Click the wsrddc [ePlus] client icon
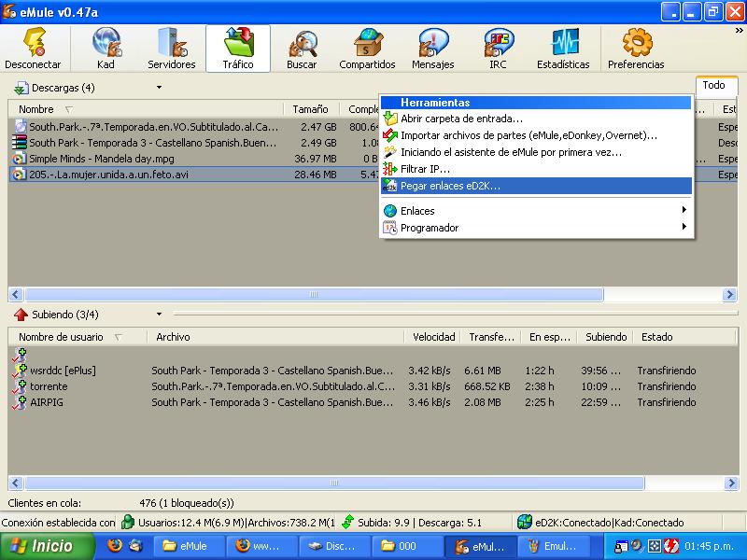Screen dimensions: 747x560 click(x=20, y=371)
